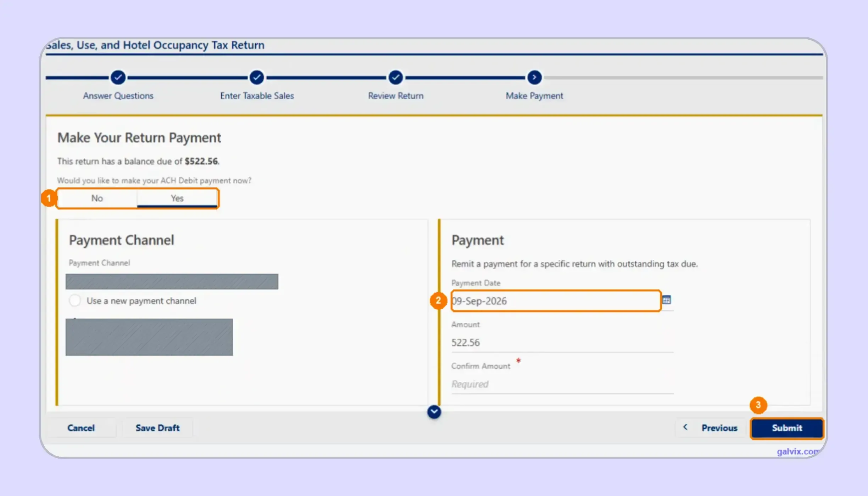The width and height of the screenshot is (868, 496).
Task: Click the Confirm Amount required field
Action: click(562, 384)
